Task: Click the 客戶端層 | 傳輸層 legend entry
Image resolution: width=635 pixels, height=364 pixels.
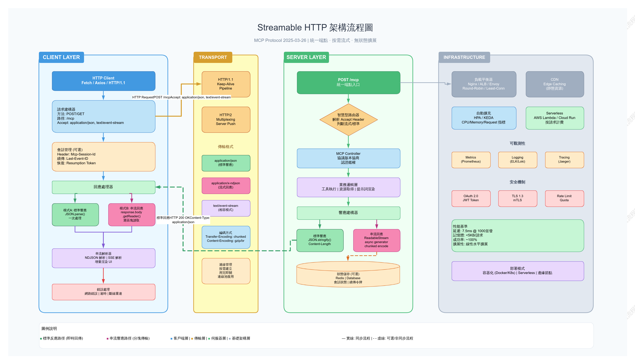Action: [210, 338]
